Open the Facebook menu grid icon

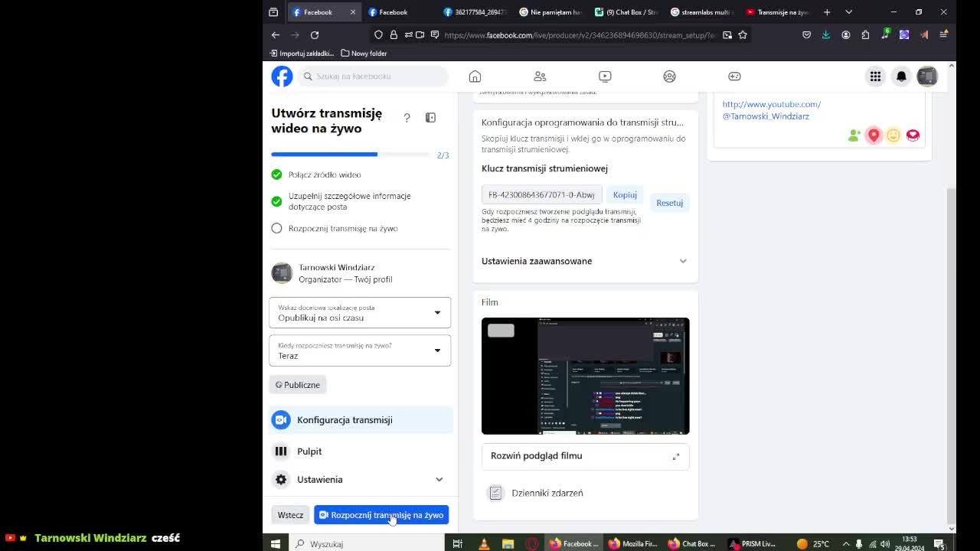pos(875,76)
